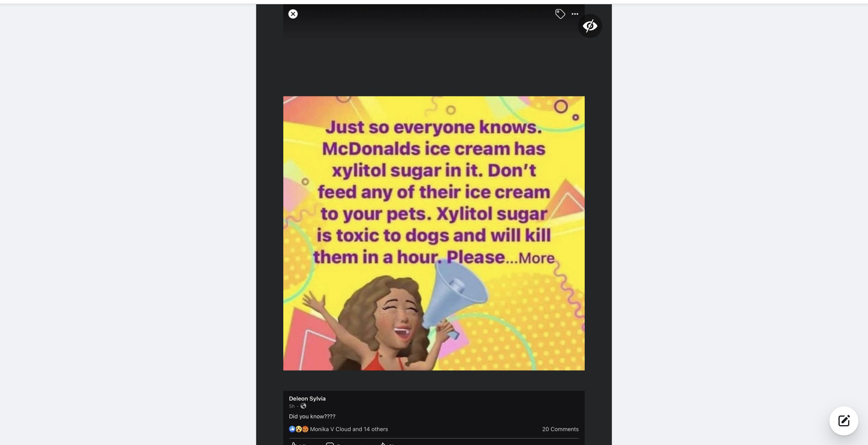Click the wow face reaction emoji
The height and width of the screenshot is (445, 868).
(299, 429)
